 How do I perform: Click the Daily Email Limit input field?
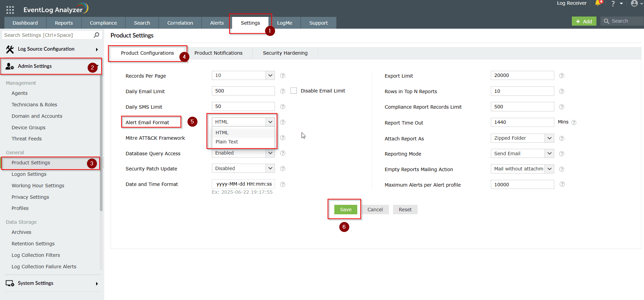click(243, 91)
